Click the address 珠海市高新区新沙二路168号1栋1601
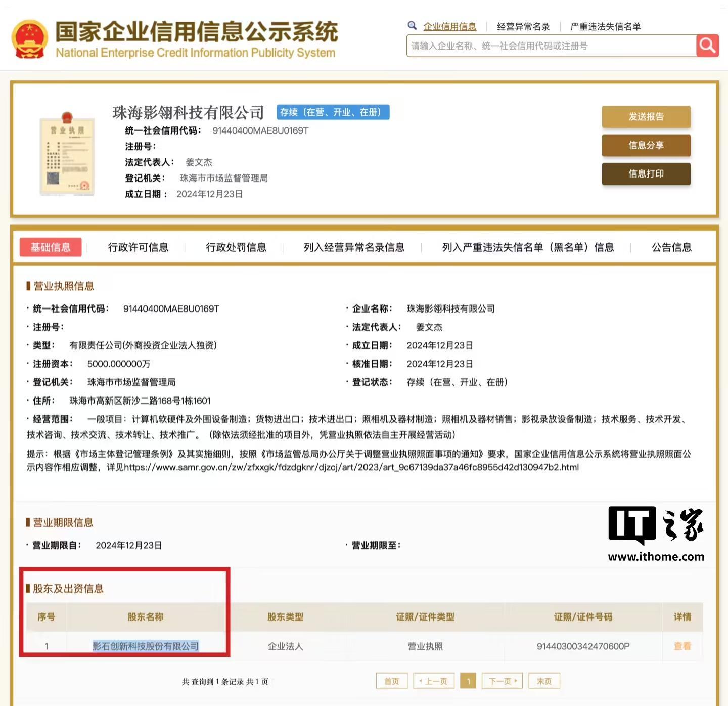The image size is (728, 706). click(x=140, y=401)
